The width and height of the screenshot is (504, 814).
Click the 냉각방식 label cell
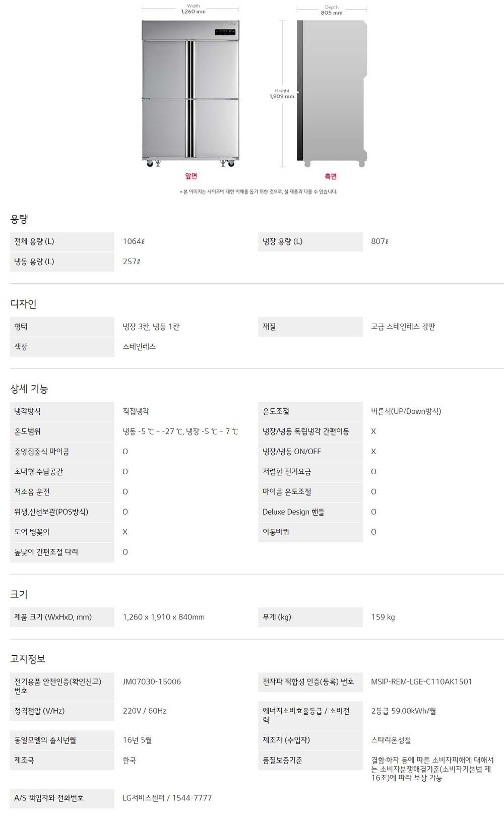coord(28,411)
